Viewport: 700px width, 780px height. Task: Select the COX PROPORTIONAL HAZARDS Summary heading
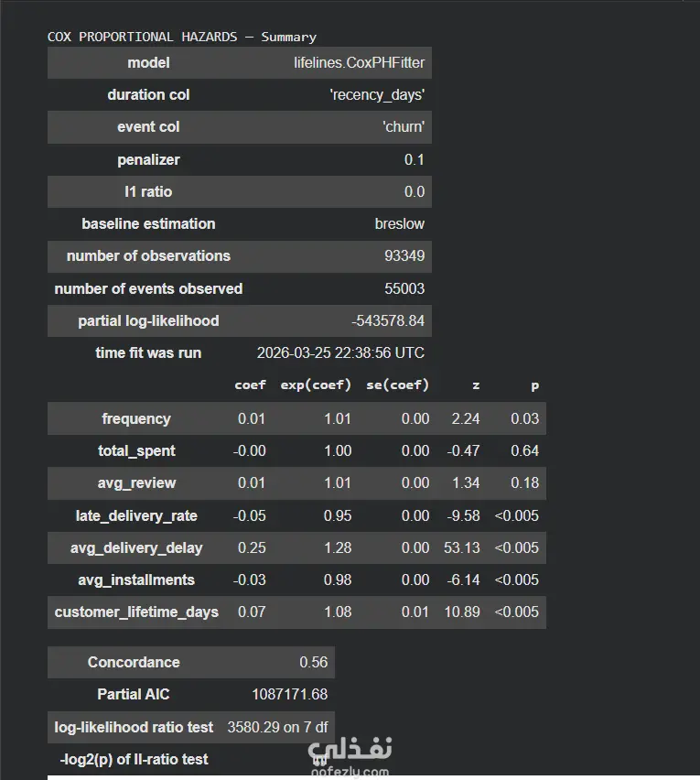click(181, 37)
